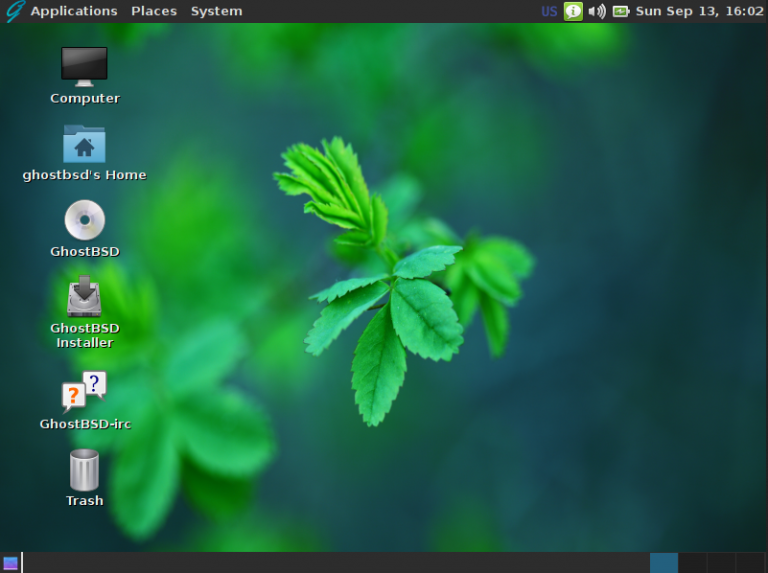Open the Places menu
768x573 pixels.
pyautogui.click(x=154, y=11)
